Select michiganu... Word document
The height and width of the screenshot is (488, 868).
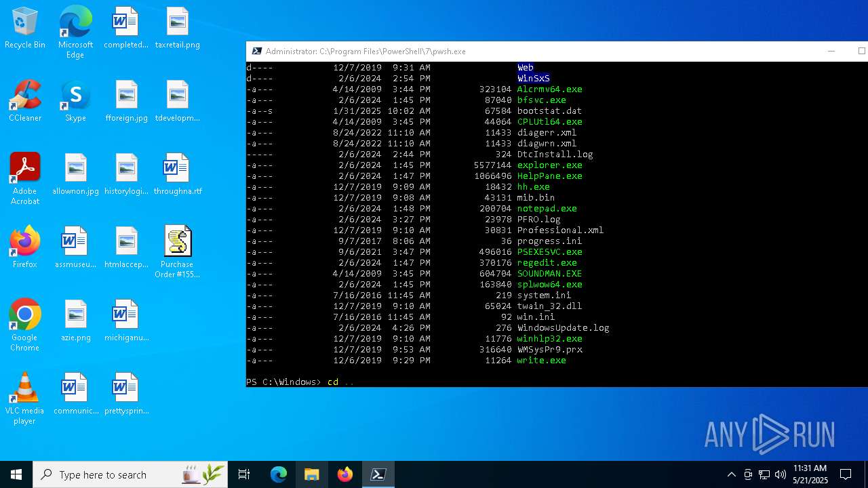pyautogui.click(x=126, y=321)
